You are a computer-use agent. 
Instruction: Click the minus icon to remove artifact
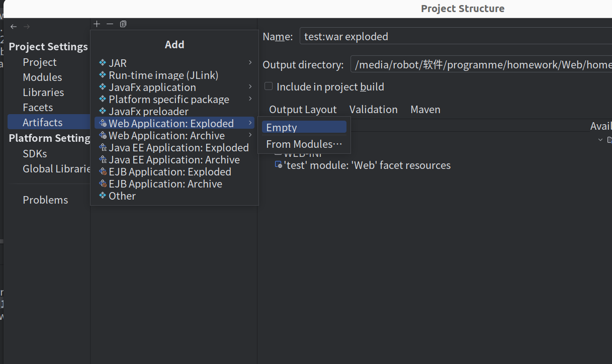110,24
